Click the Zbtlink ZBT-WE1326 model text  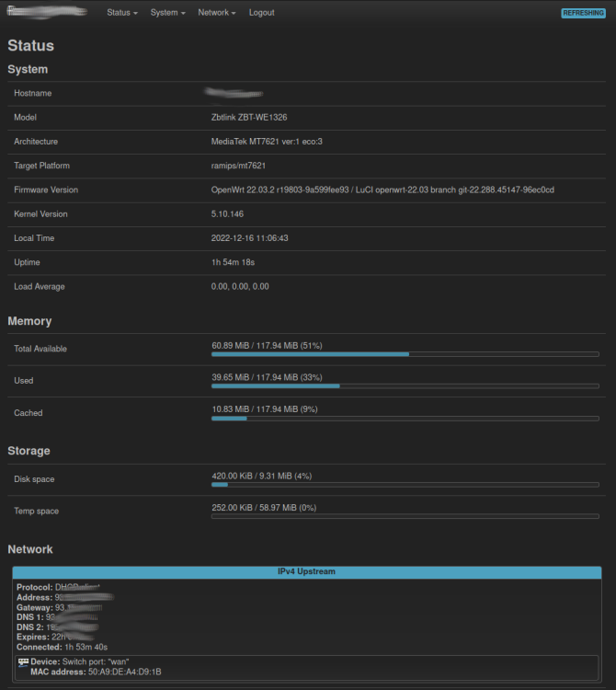click(249, 118)
